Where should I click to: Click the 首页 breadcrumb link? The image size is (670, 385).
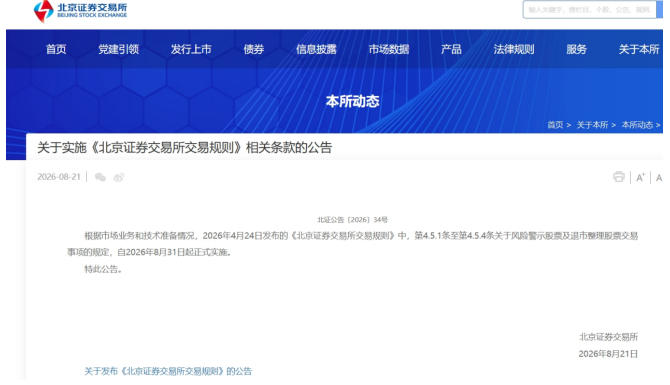[x=555, y=125]
